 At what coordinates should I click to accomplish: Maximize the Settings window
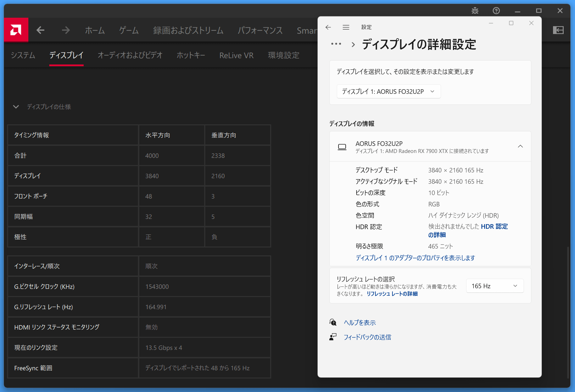pos(511,23)
